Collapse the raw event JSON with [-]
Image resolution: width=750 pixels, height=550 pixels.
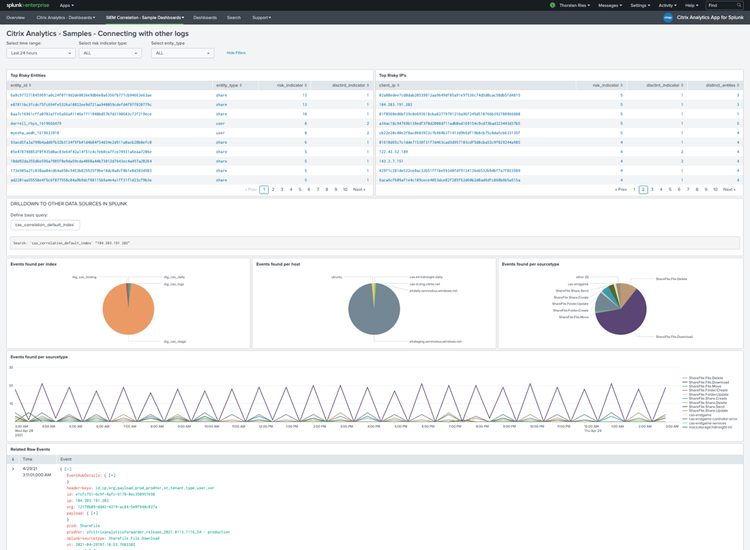68,469
